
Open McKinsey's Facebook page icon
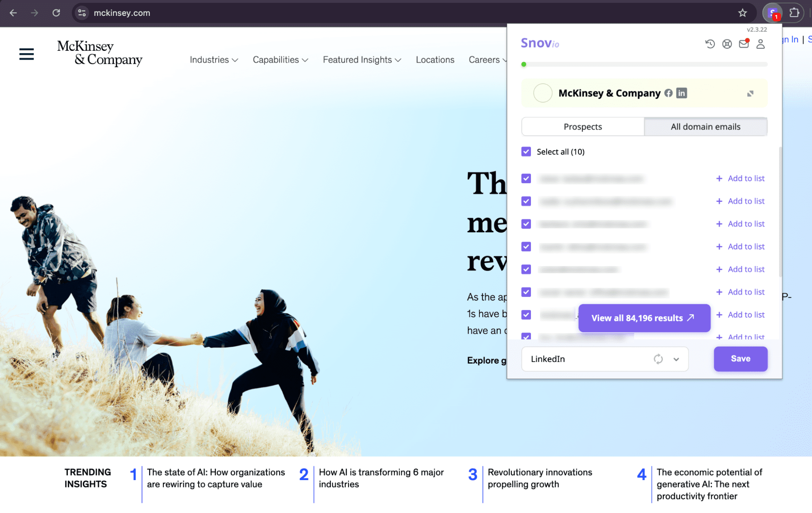pyautogui.click(x=668, y=93)
